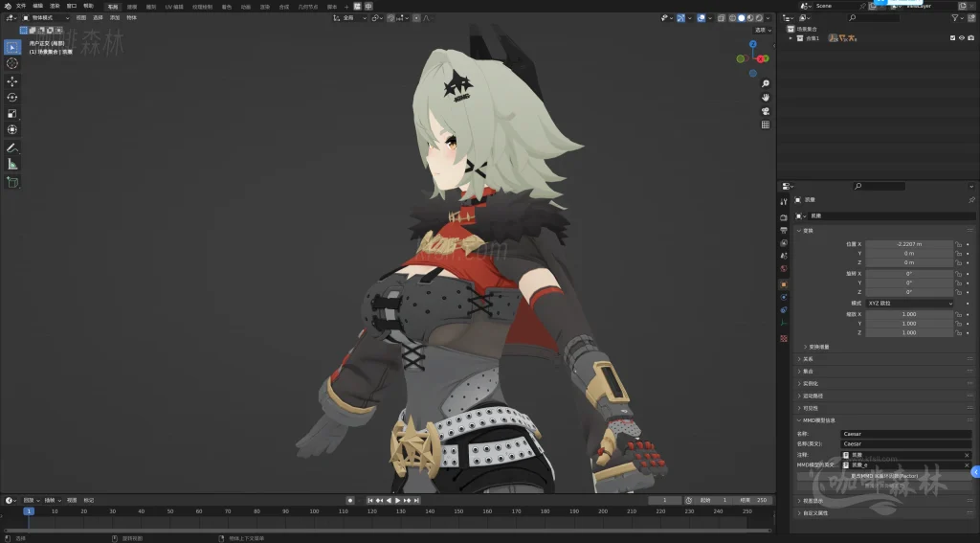Open the 编辑 Edit menu
Image resolution: width=980 pixels, height=543 pixels.
(38, 7)
